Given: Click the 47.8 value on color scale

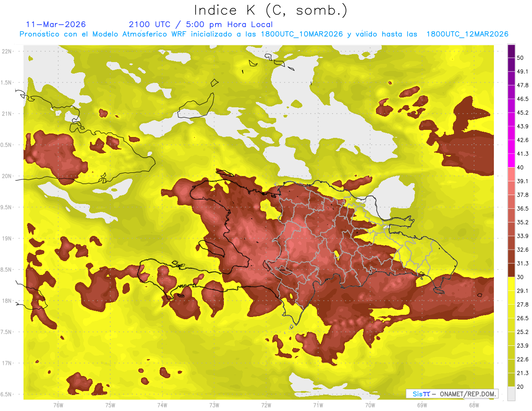Looking at the screenshot, I should pyautogui.click(x=523, y=85).
